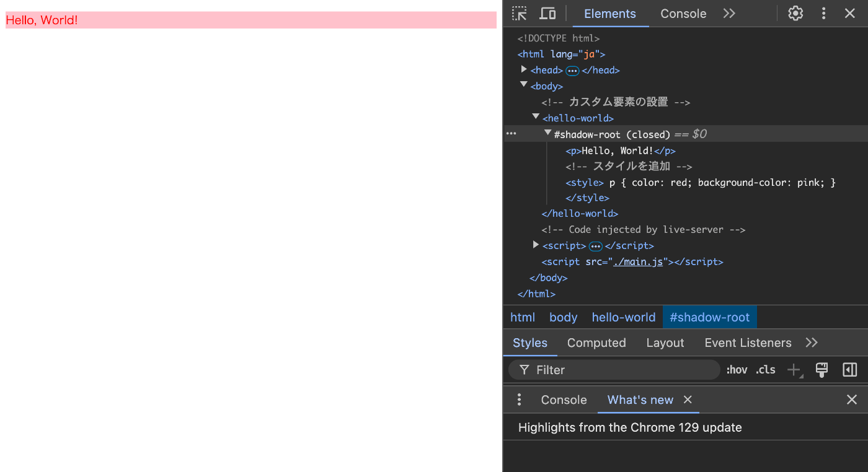The height and width of the screenshot is (472, 868).
Task: Open the DevTools three-dot customize menu
Action: (824, 14)
